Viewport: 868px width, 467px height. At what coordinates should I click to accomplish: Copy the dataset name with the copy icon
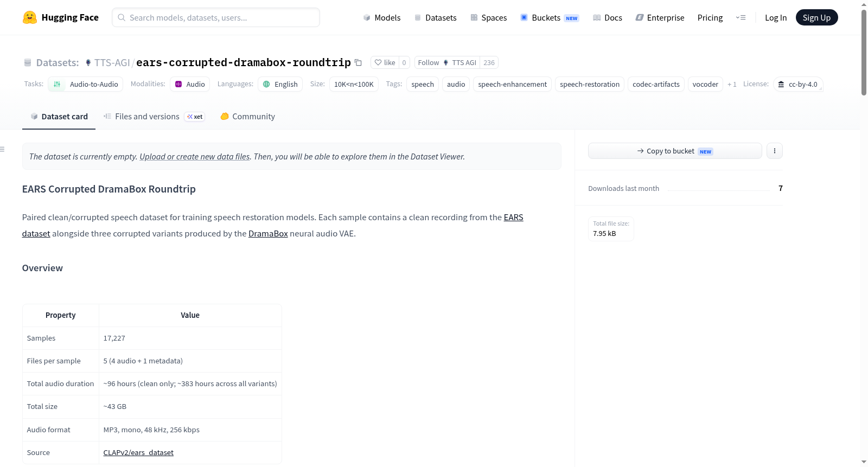pos(358,62)
